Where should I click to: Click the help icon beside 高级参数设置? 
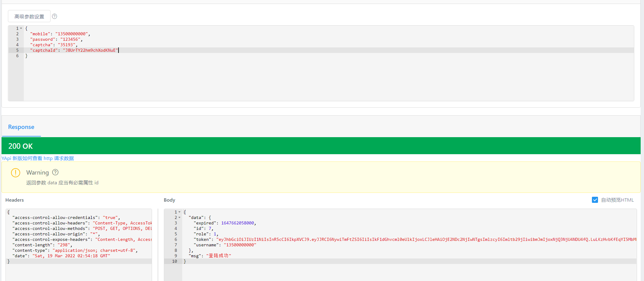pos(55,16)
